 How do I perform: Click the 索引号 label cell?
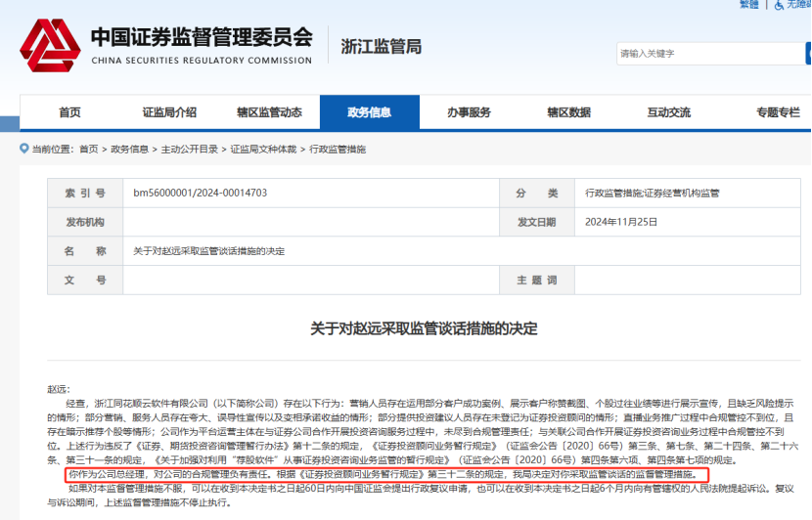pos(85,193)
